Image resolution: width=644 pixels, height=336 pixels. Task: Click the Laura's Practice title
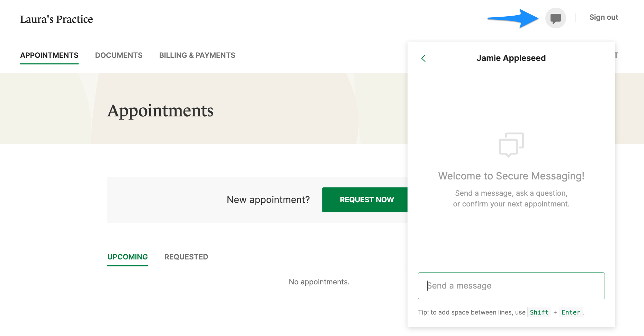pyautogui.click(x=57, y=19)
